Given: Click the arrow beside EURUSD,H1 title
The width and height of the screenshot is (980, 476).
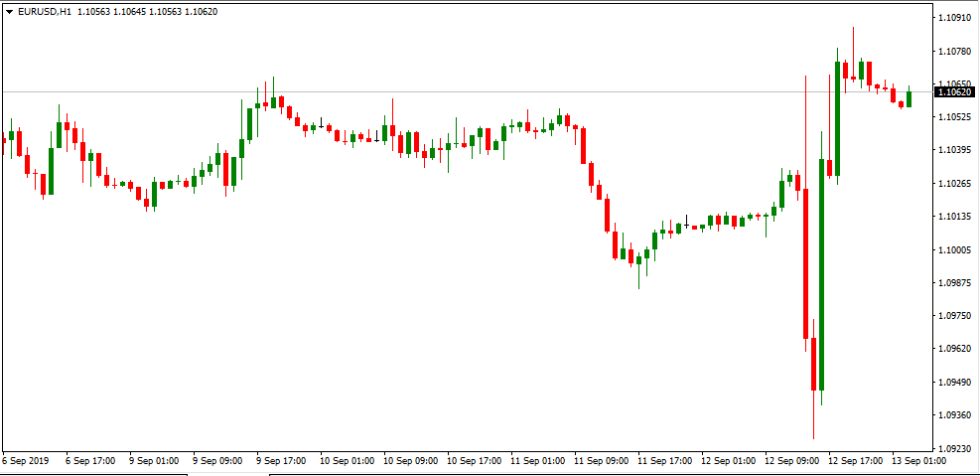Looking at the screenshot, I should tap(9, 12).
